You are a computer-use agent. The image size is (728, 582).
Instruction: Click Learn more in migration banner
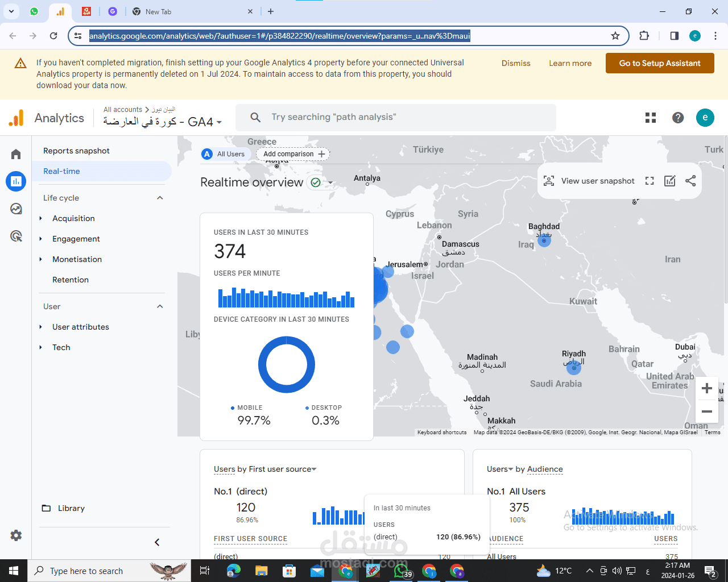point(570,63)
